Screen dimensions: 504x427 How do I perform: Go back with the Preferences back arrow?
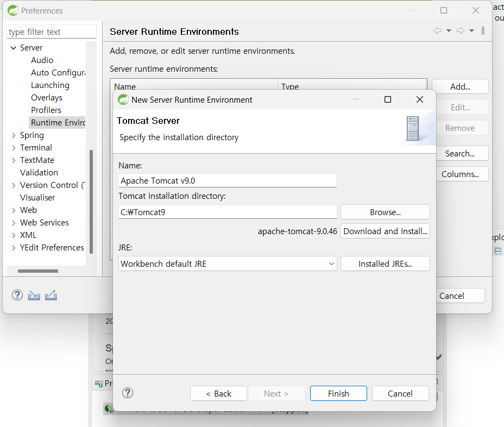coord(437,30)
